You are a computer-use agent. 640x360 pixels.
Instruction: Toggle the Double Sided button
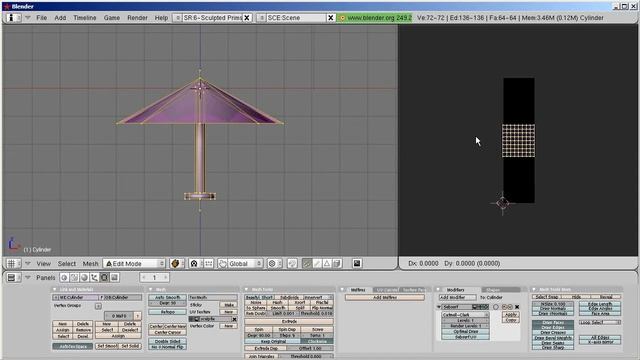(x=167, y=341)
